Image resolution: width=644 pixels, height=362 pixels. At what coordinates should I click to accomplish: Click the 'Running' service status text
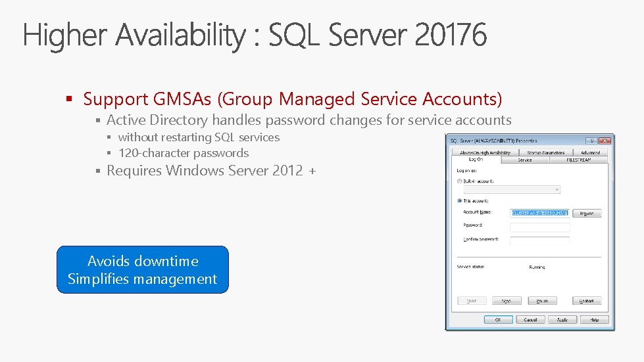pos(537,267)
